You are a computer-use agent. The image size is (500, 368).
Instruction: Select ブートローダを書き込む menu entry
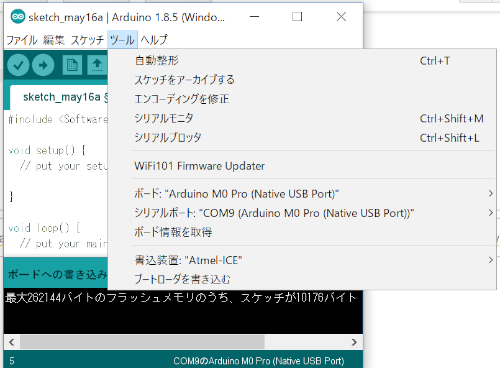click(x=302, y=279)
